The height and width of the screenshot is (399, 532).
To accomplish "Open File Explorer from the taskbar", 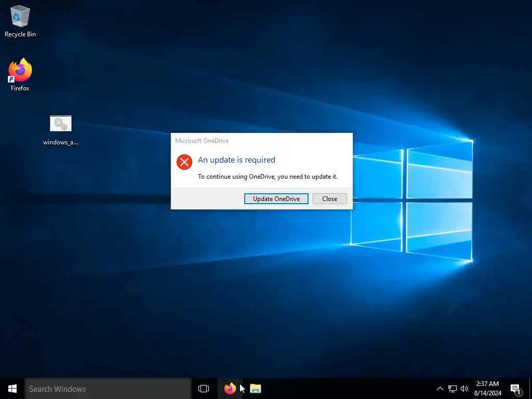I will [256, 389].
